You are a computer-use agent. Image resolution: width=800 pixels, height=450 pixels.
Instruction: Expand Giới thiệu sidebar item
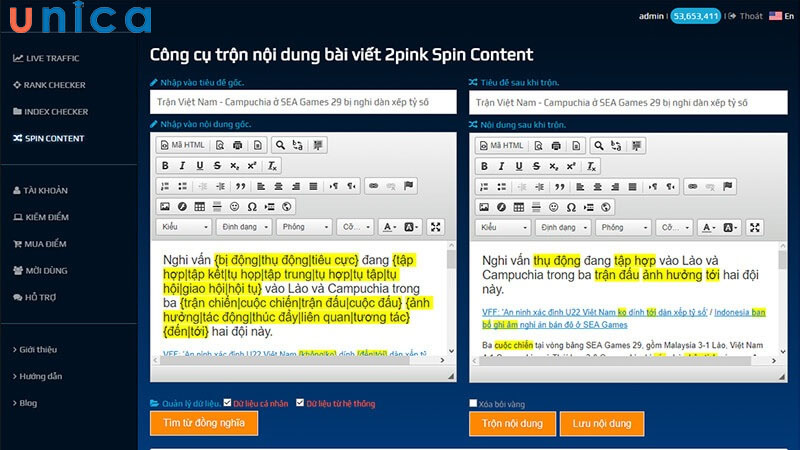[35, 349]
